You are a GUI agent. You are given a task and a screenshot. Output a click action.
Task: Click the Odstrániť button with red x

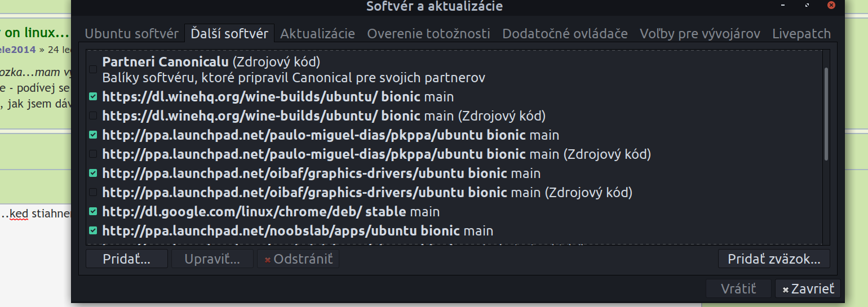pyautogui.click(x=298, y=259)
